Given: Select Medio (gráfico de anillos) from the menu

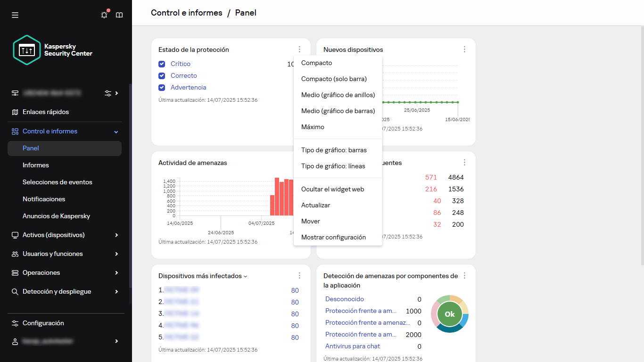Looking at the screenshot, I should [x=338, y=95].
